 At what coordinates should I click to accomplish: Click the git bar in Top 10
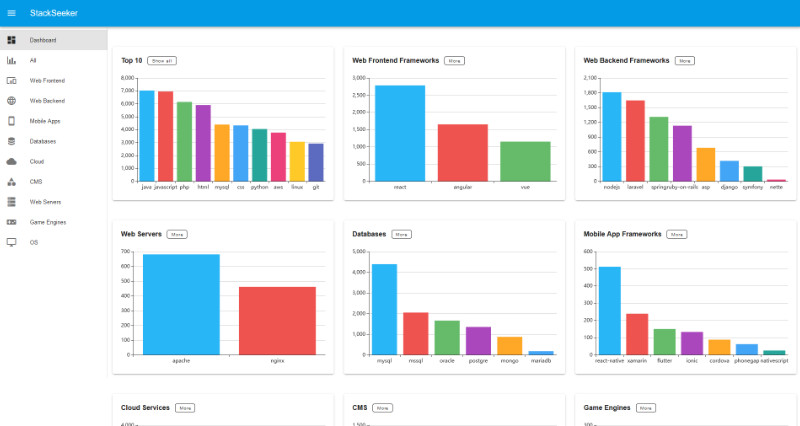coord(316,162)
